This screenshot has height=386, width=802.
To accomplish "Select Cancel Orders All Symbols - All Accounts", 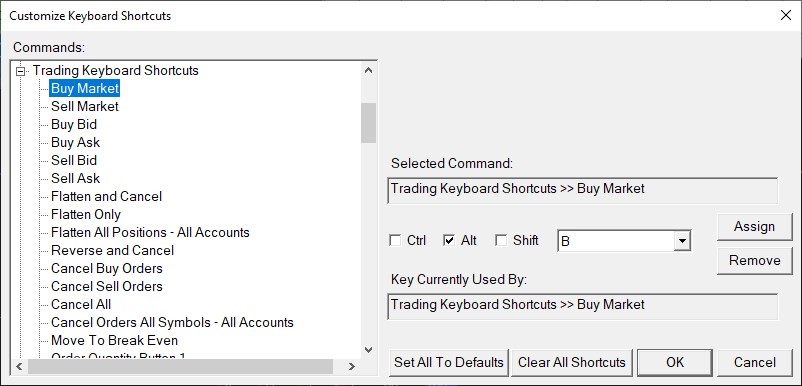I will pyautogui.click(x=172, y=323).
